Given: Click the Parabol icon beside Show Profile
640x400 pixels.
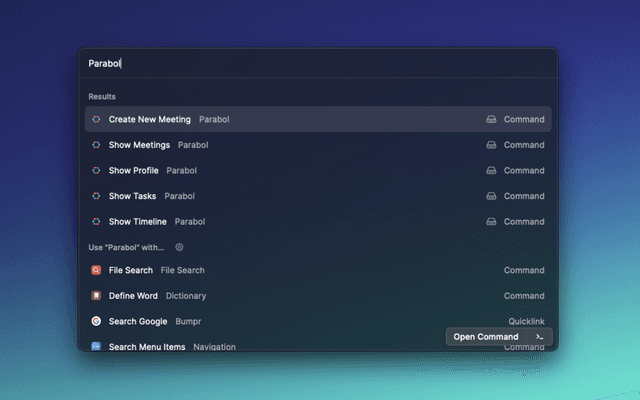Looking at the screenshot, I should click(96, 171).
